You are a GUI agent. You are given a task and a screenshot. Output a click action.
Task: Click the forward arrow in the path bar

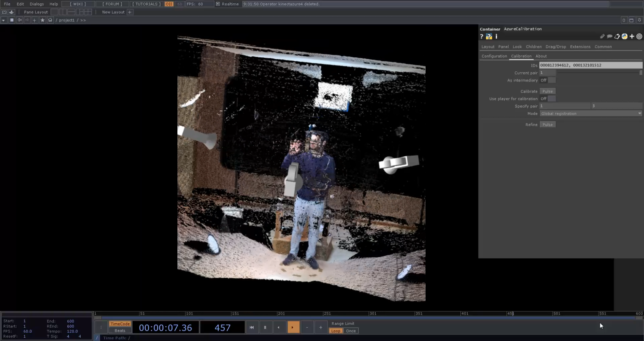pyautogui.click(x=27, y=20)
